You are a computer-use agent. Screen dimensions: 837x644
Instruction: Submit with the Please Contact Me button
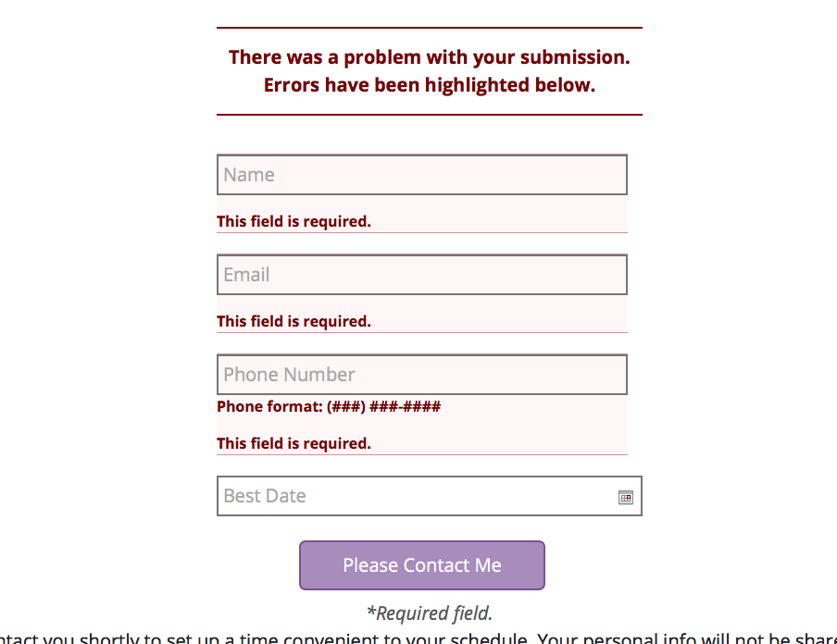click(x=421, y=565)
